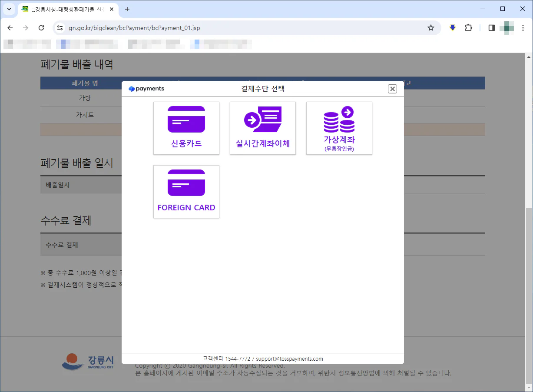Open the Chrome three-dot menu
Viewport: 533px width, 392px height.
tap(523, 28)
